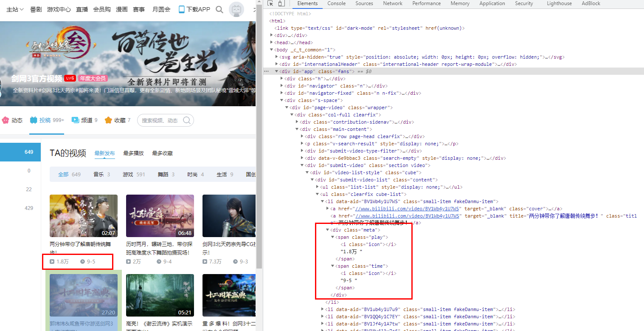Expand the submit-video-type-filter div node
The image size is (644, 331).
(x=302, y=151)
